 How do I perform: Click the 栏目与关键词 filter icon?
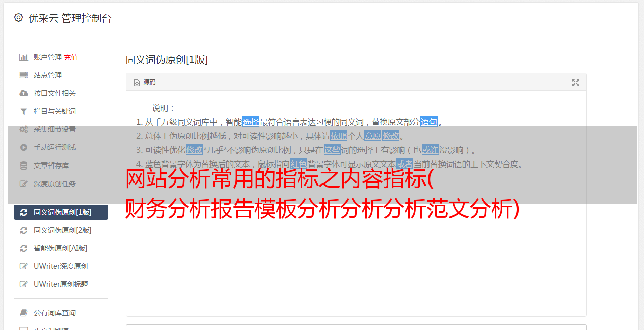pyautogui.click(x=23, y=111)
